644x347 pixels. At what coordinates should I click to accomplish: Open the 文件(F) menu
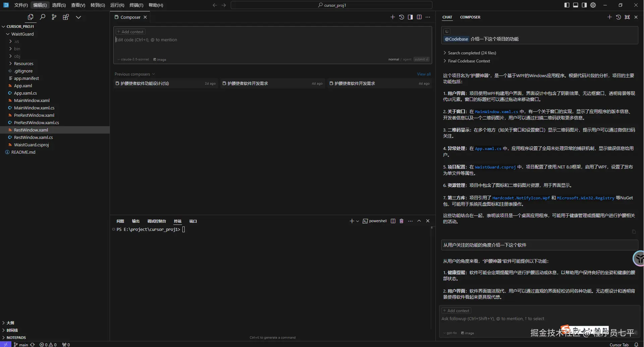tap(21, 5)
